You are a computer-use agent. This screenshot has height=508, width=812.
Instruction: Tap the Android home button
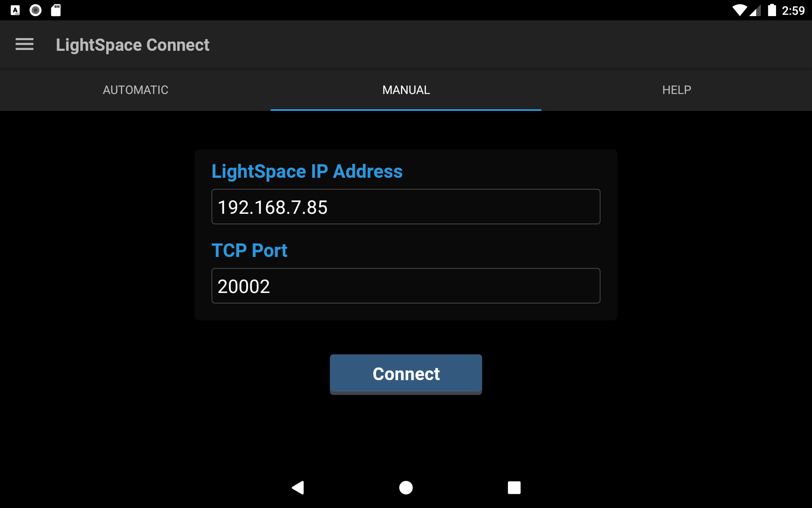coord(406,488)
